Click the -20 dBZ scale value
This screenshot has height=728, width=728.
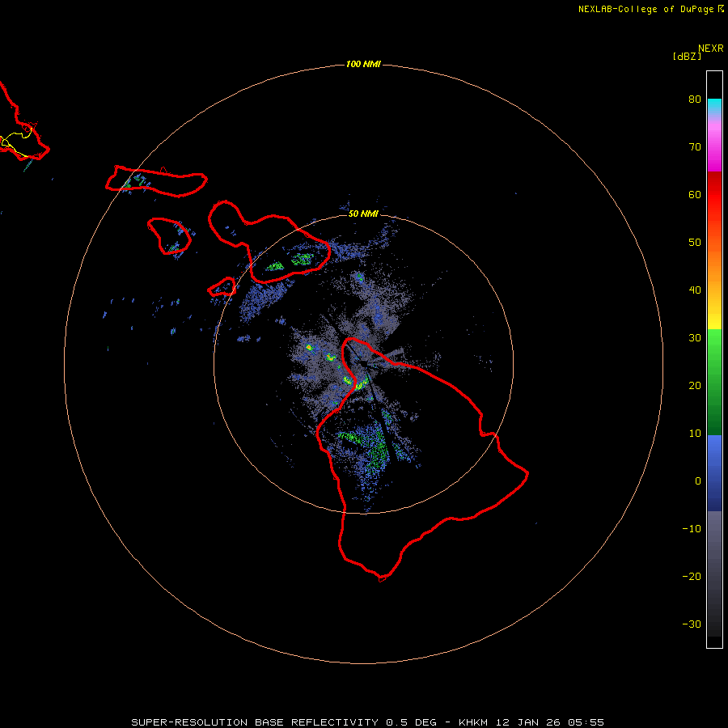tap(692, 577)
